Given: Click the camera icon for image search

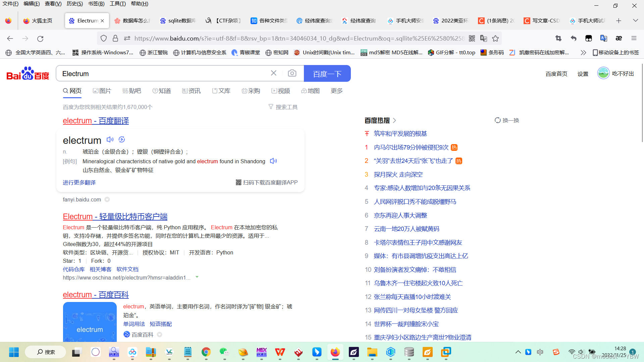Looking at the screenshot, I should click(x=292, y=73).
